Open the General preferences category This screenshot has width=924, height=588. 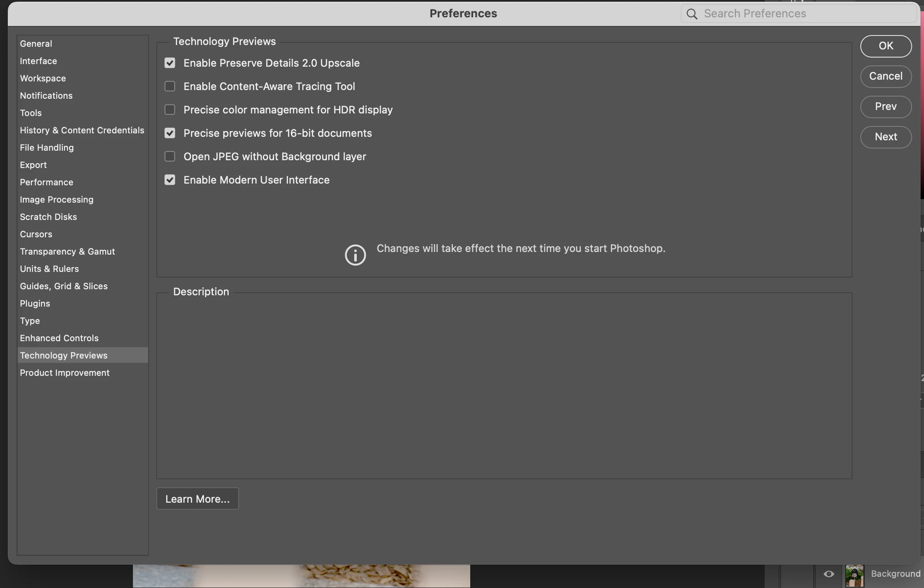[x=83, y=44]
